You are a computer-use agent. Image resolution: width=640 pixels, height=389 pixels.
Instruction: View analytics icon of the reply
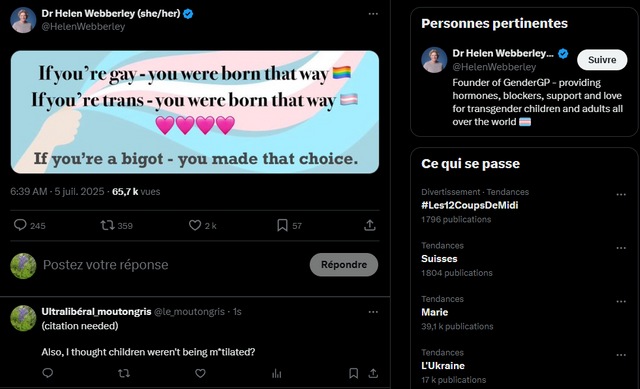(x=277, y=373)
